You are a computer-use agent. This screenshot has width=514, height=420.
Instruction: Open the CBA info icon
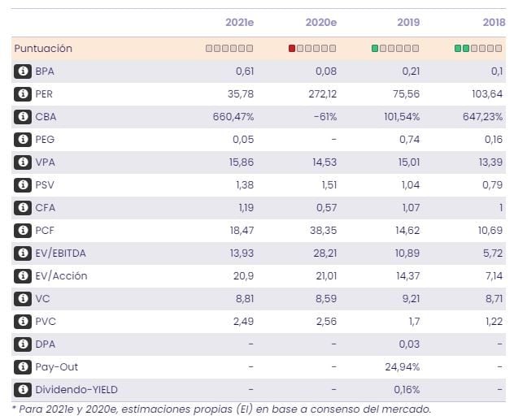[21, 117]
